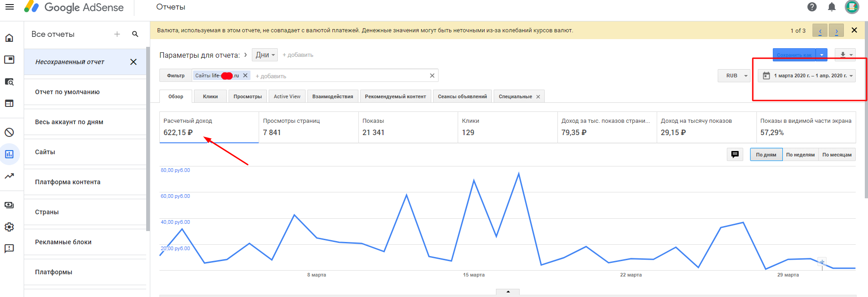Remove the Сайты filter chip
This screenshot has height=297, width=868.
pos(245,76)
